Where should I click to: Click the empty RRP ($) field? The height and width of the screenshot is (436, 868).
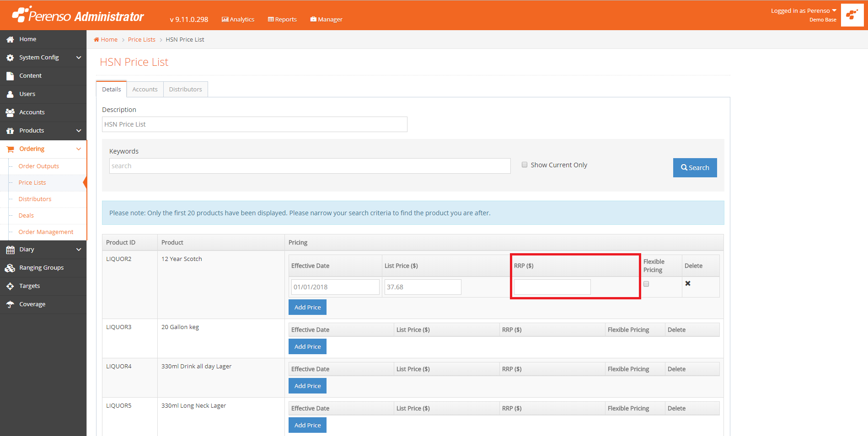coord(552,287)
